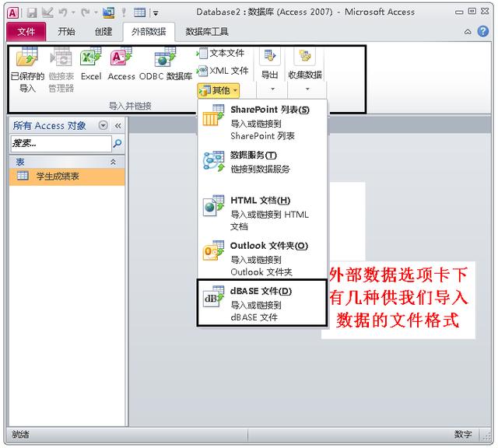498x448 pixels.
Task: Import from 文本文件
Action: pyautogui.click(x=220, y=53)
